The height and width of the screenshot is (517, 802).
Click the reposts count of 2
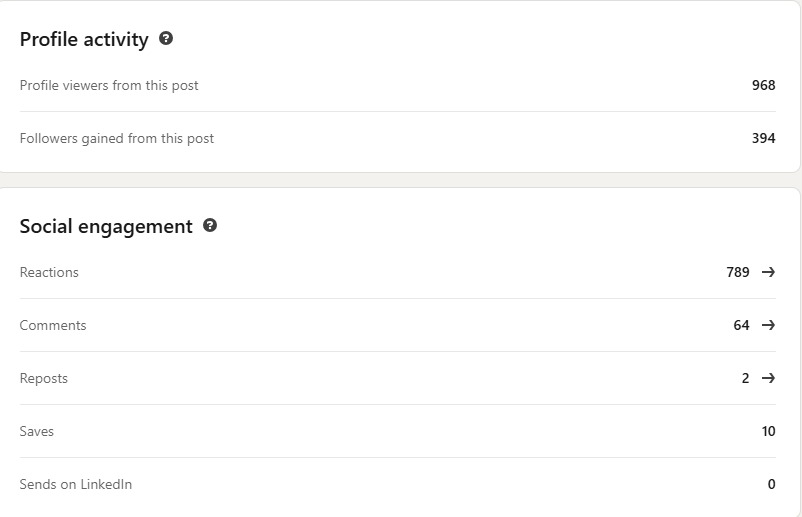click(x=746, y=378)
